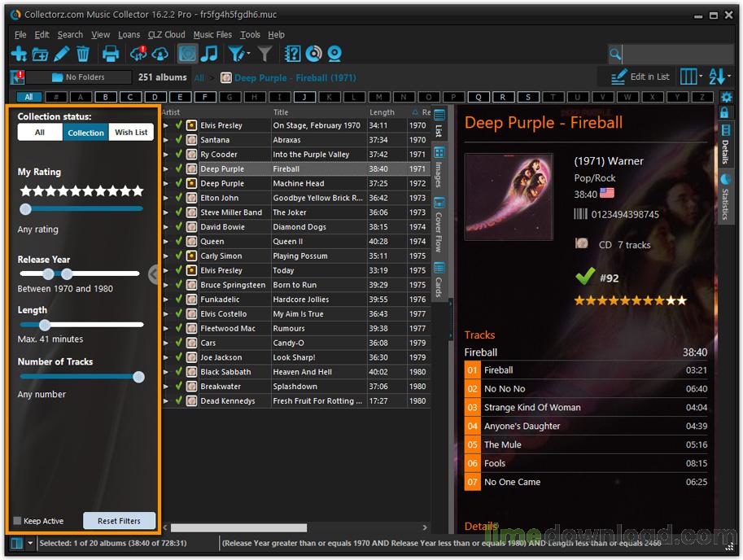The image size is (743, 560).
Task: Click the Add albums plus icon
Action: point(19,55)
